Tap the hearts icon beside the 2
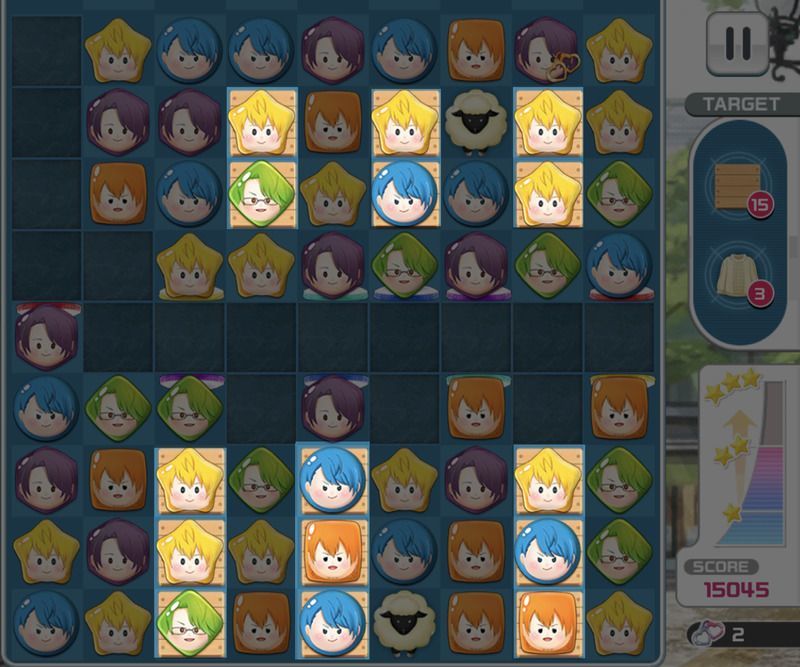The width and height of the screenshot is (800, 667). point(706,634)
